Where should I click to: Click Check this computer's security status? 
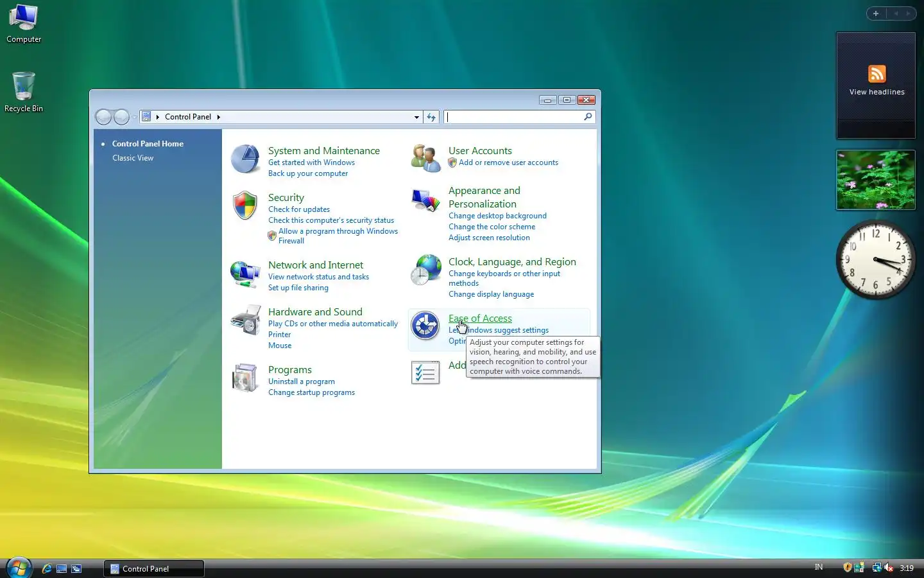331,220
